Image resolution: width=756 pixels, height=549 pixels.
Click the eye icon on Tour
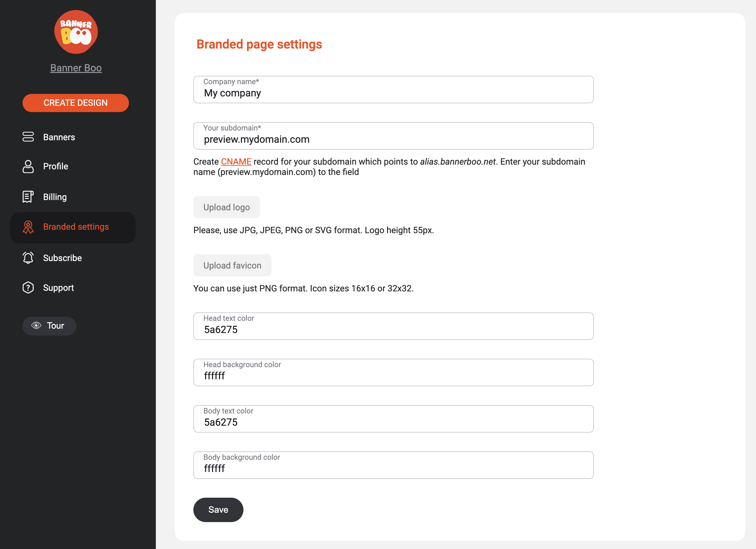click(36, 325)
